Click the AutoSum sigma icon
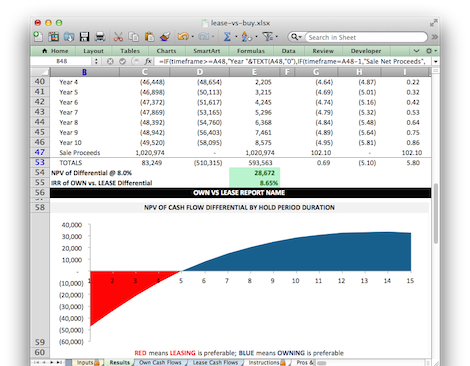 pyautogui.click(x=227, y=37)
